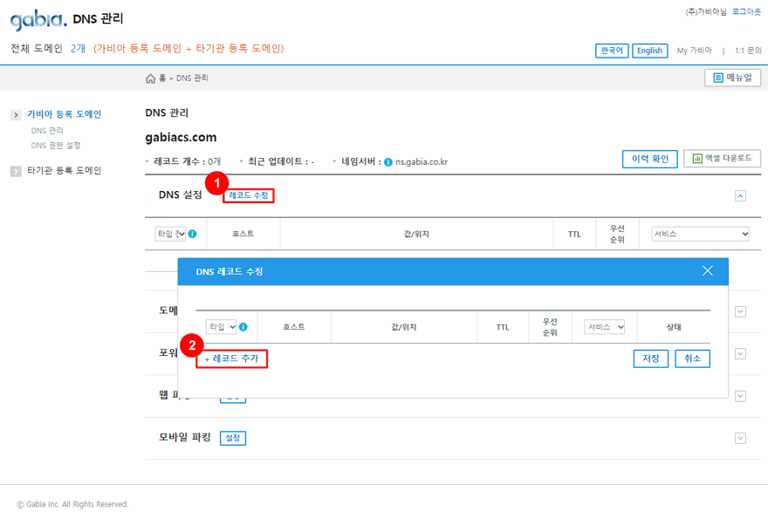Switch language to 한국어
This screenshot has width=768, height=532.
[612, 51]
